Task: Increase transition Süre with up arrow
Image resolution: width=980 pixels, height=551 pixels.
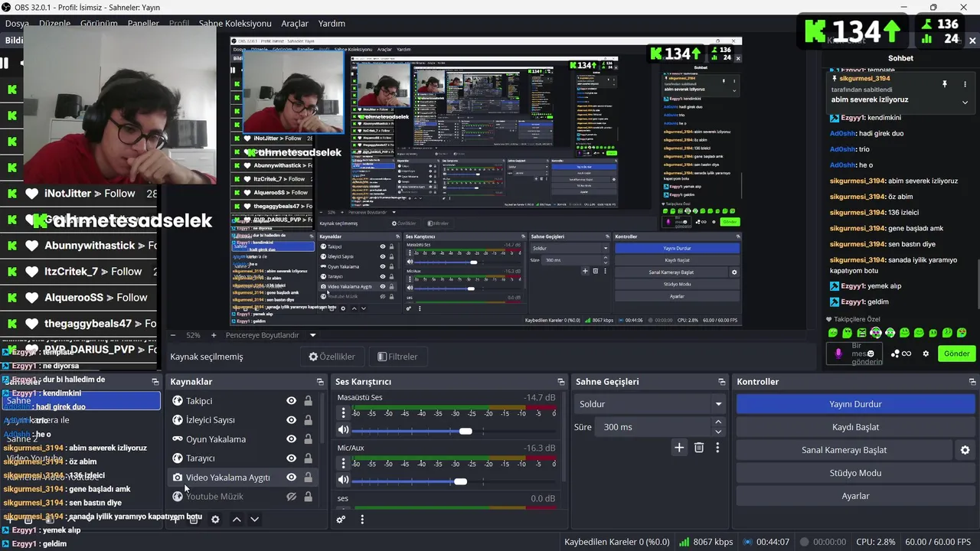Action: 718,422
